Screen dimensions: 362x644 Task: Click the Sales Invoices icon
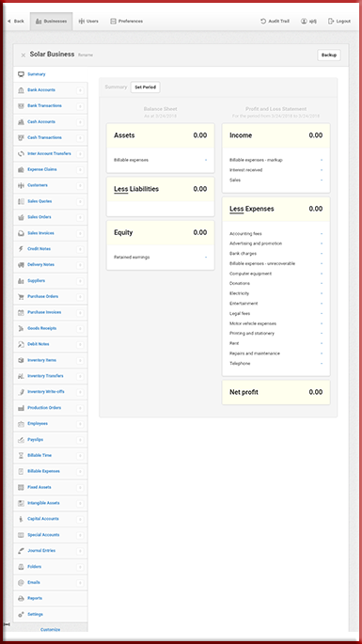coord(21,233)
